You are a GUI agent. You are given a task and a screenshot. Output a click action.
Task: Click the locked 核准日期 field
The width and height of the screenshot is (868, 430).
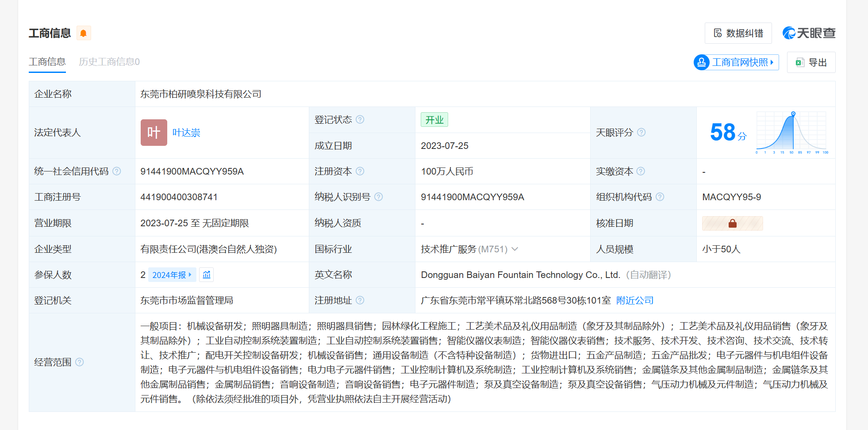tap(732, 224)
